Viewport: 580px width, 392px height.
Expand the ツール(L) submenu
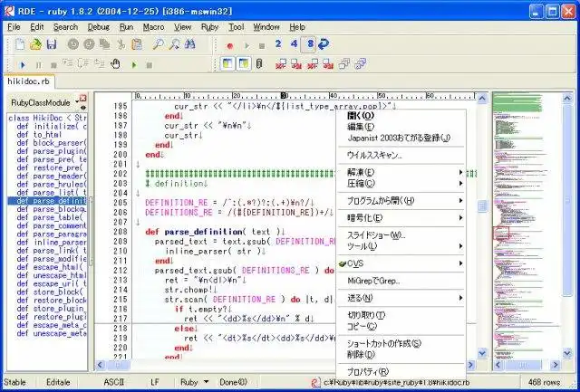point(401,246)
